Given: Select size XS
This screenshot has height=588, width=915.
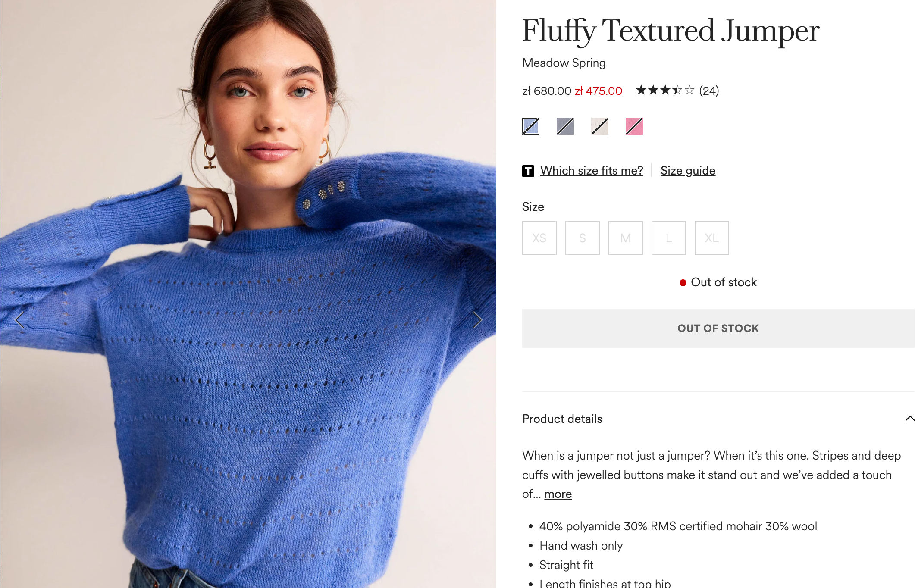Looking at the screenshot, I should [539, 238].
